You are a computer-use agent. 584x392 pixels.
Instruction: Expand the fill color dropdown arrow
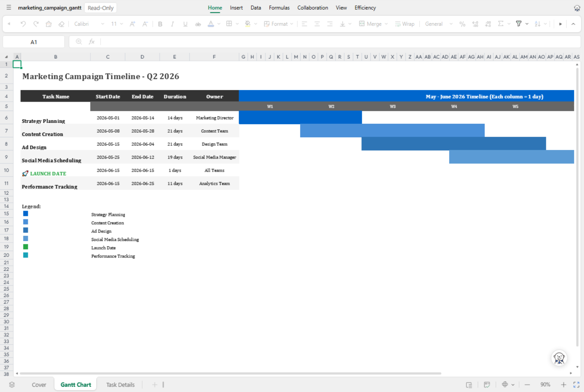click(256, 24)
